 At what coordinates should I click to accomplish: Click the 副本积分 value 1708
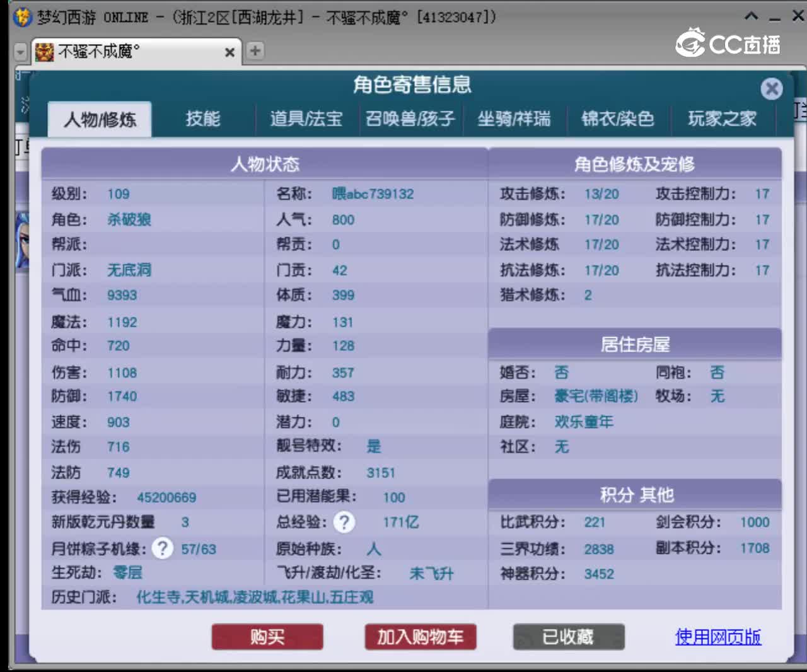pyautogui.click(x=755, y=548)
